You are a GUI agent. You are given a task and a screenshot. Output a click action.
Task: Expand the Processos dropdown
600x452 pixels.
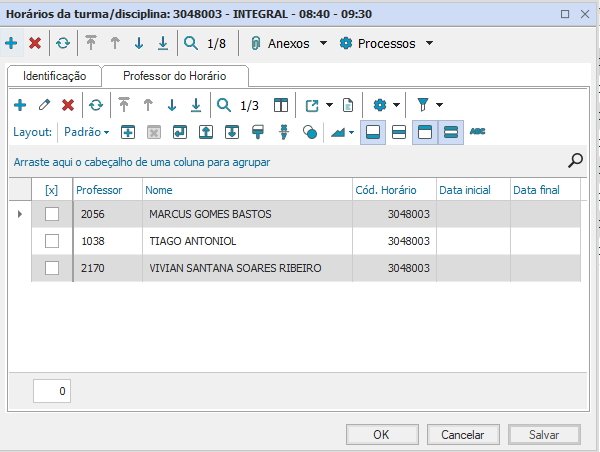point(386,44)
